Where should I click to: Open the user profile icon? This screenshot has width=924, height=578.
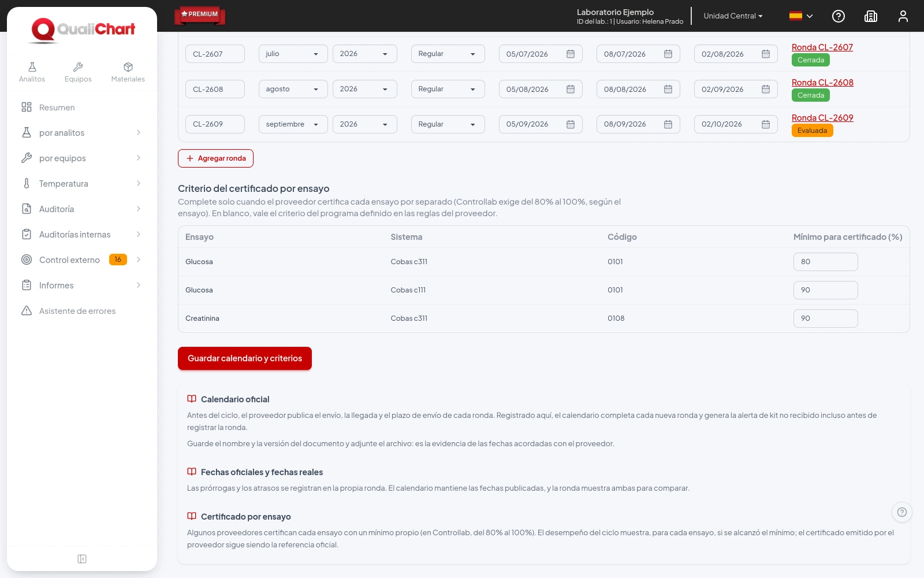click(x=903, y=16)
